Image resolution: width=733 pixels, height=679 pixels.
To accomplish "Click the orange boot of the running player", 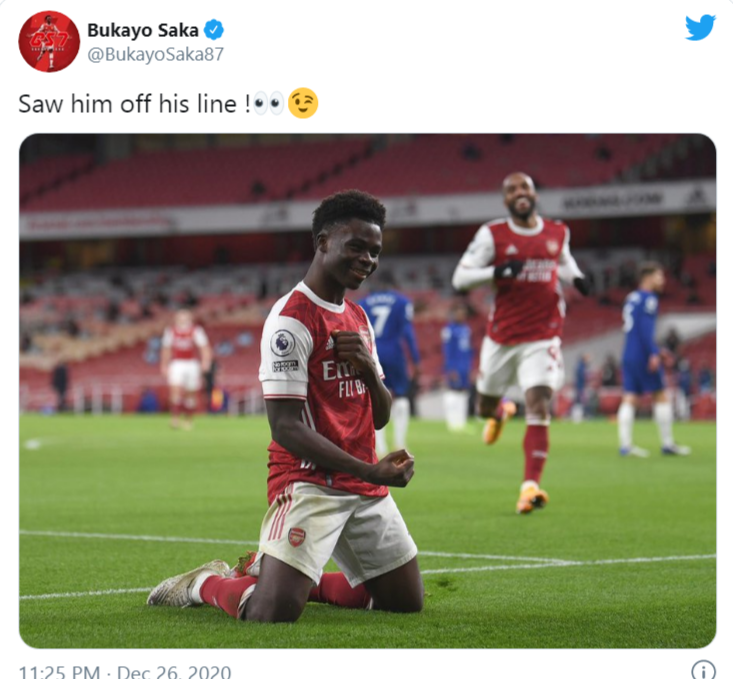I will tap(531, 499).
